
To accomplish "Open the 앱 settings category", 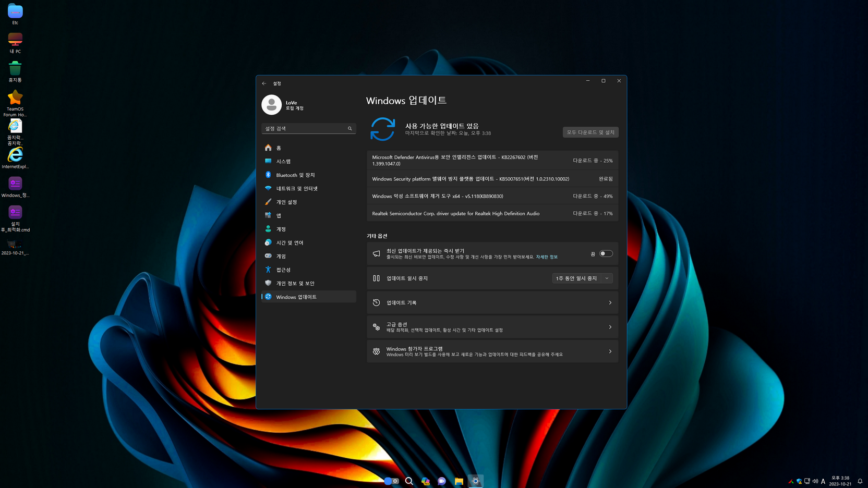I will pos(308,216).
